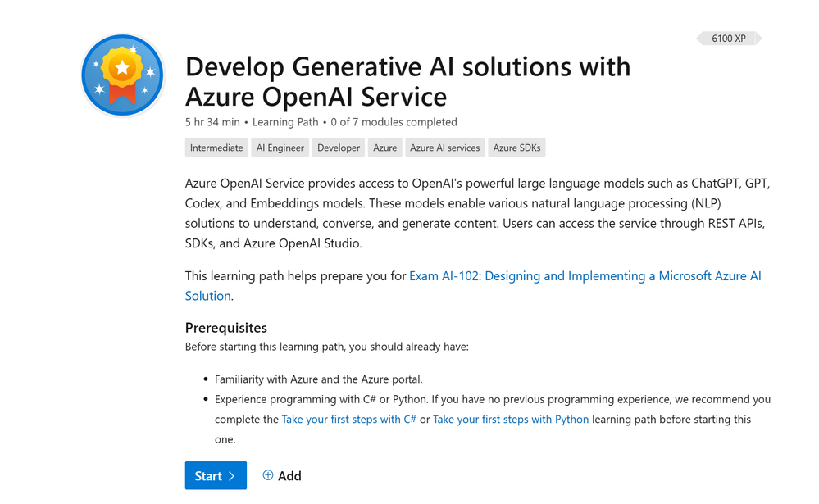The width and height of the screenshot is (819, 504).
Task: Click the plus circle icon beside Add
Action: [x=268, y=475]
